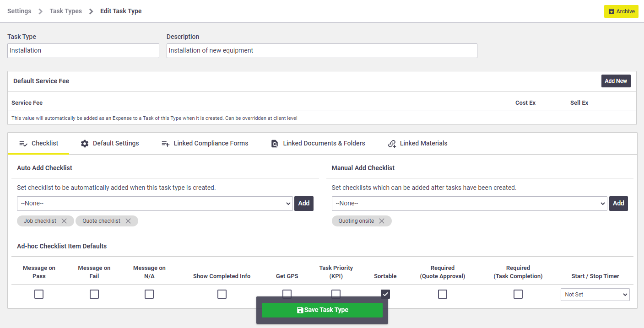Click the Default Service Fee heading

41,81
